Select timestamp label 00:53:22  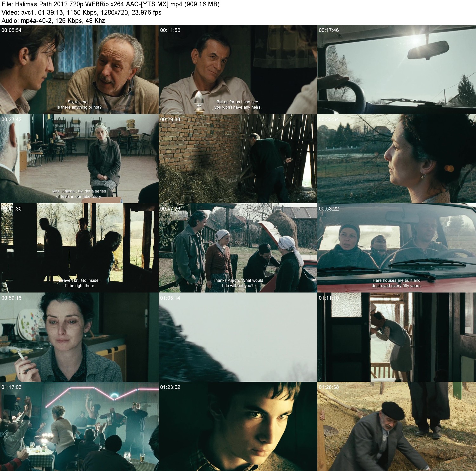[329, 209]
